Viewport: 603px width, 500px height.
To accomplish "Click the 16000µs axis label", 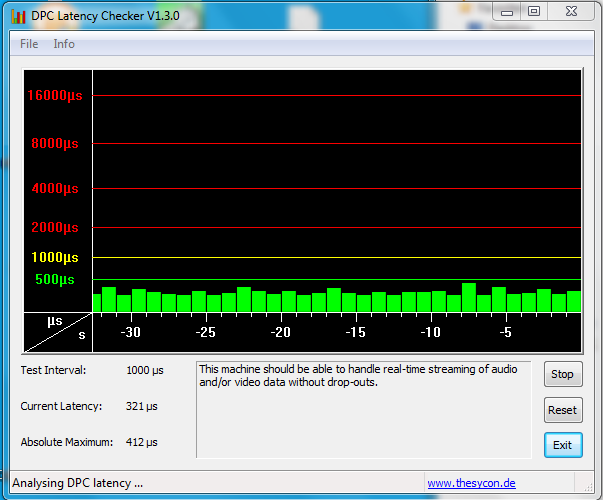I will [x=55, y=95].
